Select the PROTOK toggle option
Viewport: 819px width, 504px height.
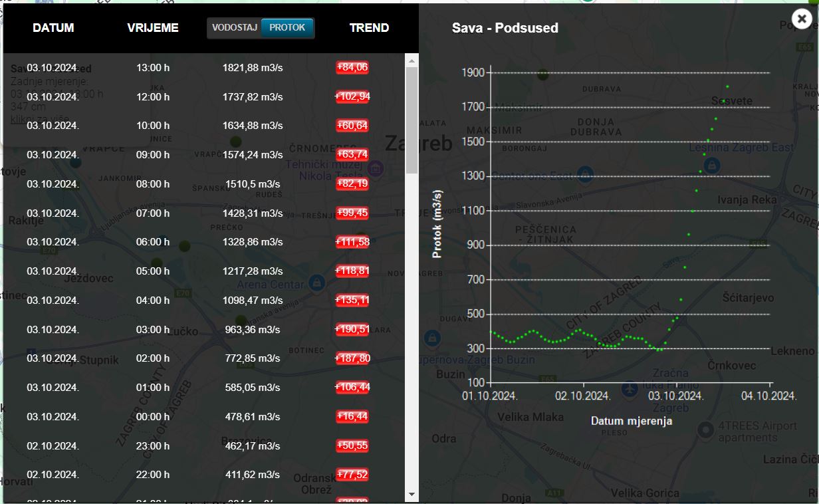coord(287,28)
